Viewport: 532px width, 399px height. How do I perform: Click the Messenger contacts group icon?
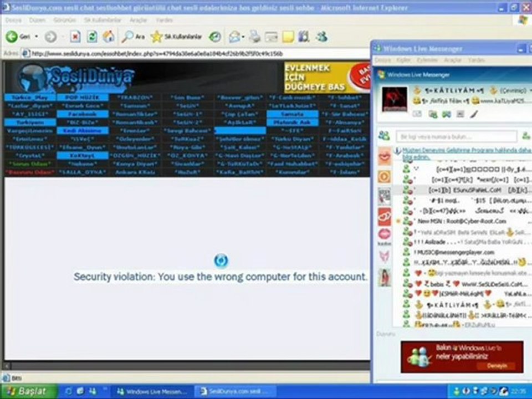tap(383, 136)
